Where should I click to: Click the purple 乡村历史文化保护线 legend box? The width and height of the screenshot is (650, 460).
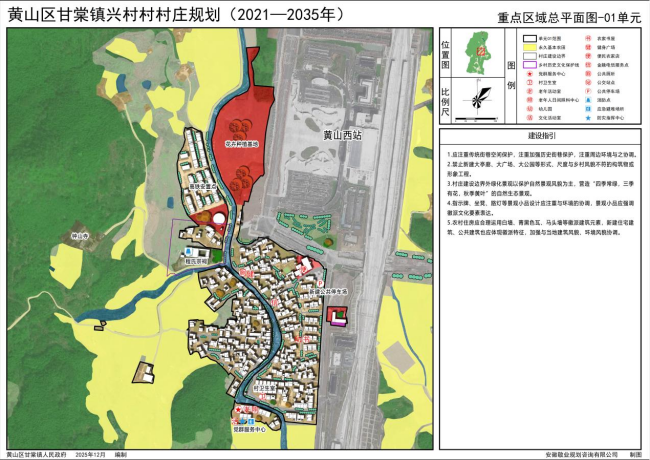(x=529, y=65)
